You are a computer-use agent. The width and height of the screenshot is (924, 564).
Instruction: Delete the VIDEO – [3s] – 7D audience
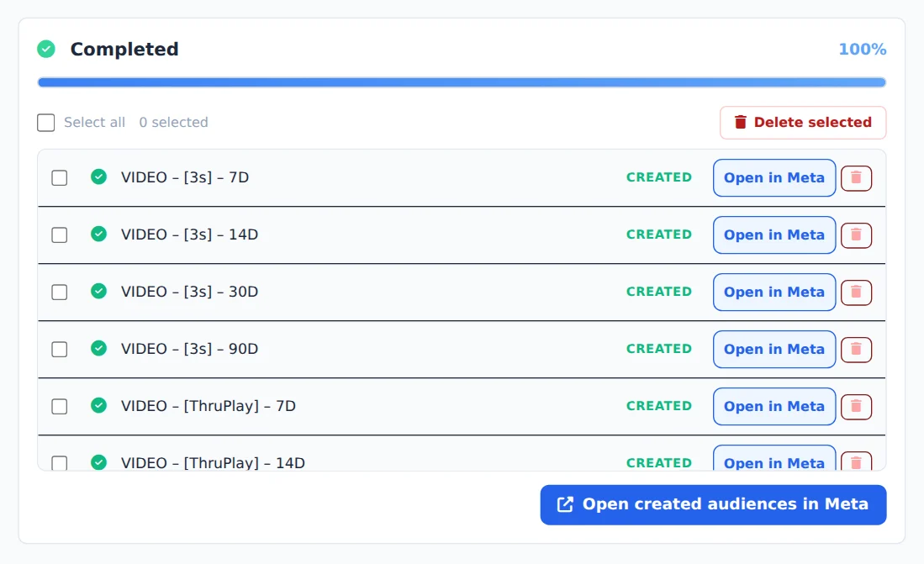[856, 178]
